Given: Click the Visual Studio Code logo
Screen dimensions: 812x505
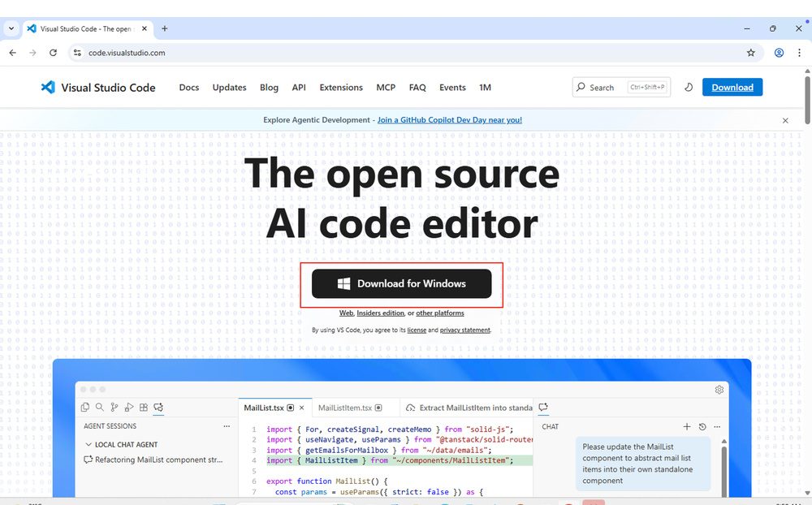Looking at the screenshot, I should [48, 88].
